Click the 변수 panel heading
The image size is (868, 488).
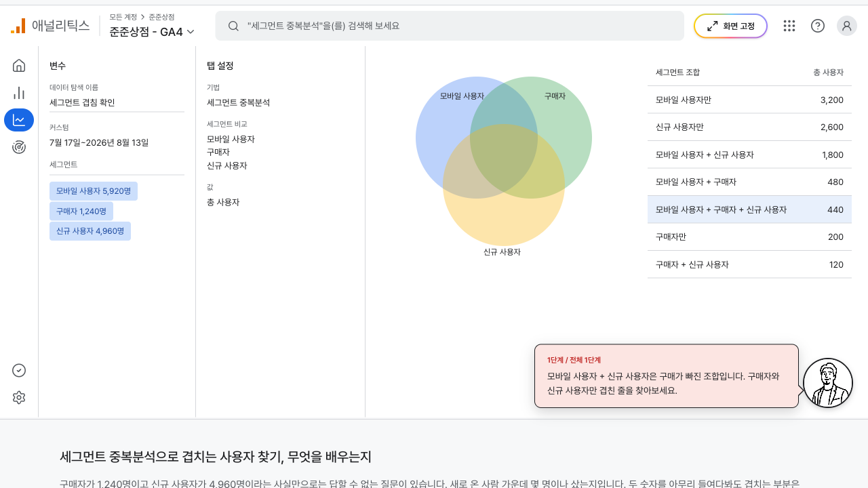[58, 66]
